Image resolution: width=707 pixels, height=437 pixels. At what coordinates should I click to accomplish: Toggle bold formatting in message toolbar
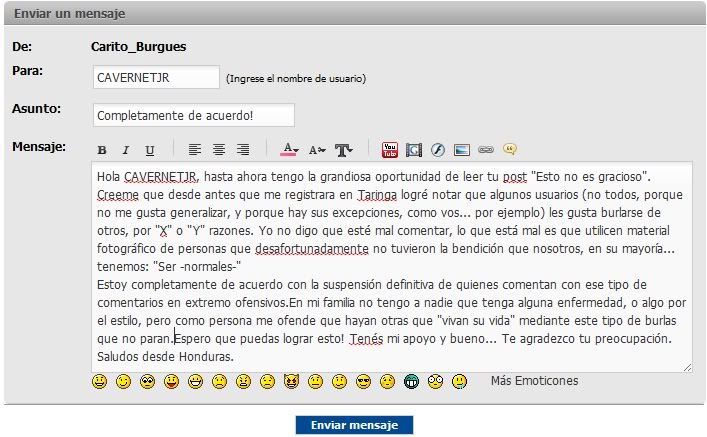(102, 150)
